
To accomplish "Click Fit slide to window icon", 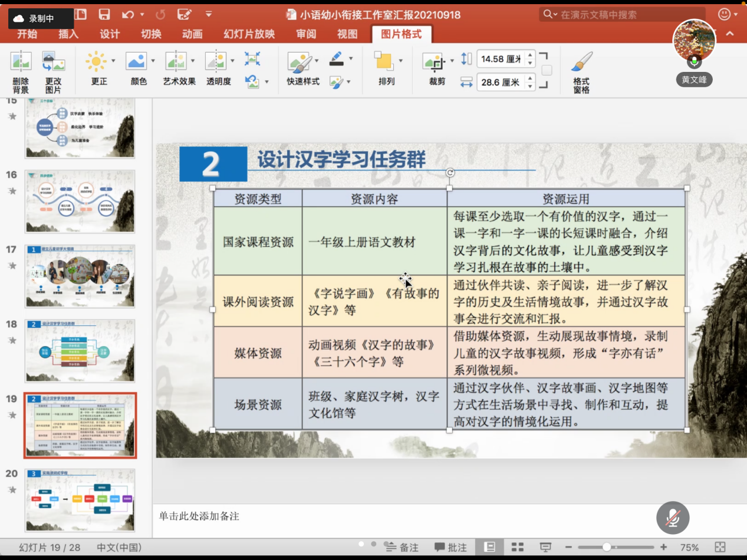I will click(x=720, y=547).
